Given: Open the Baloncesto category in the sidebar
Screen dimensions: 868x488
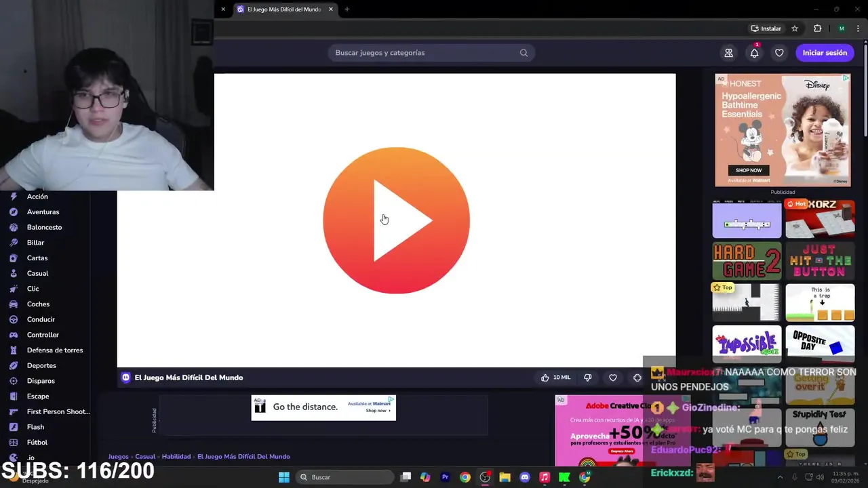Looking at the screenshot, I should [x=44, y=227].
